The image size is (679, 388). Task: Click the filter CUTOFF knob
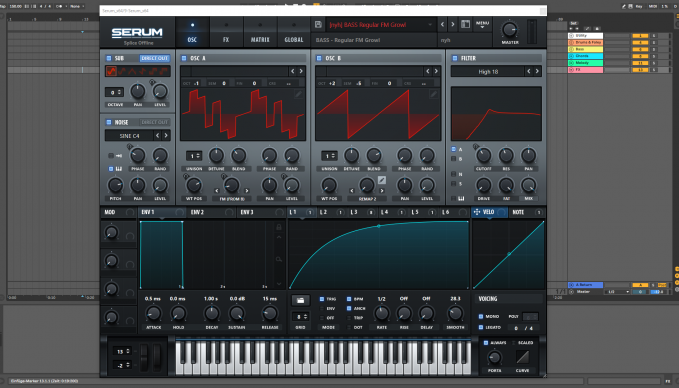[x=483, y=155]
